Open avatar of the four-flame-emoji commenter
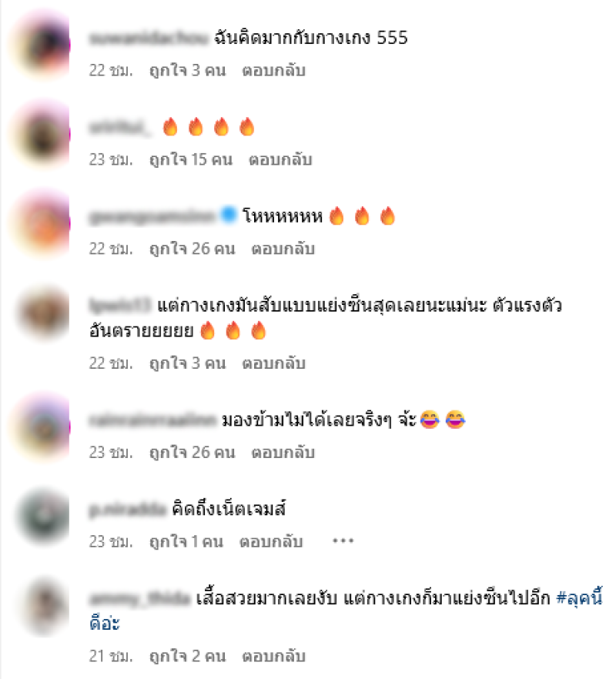 point(43,135)
